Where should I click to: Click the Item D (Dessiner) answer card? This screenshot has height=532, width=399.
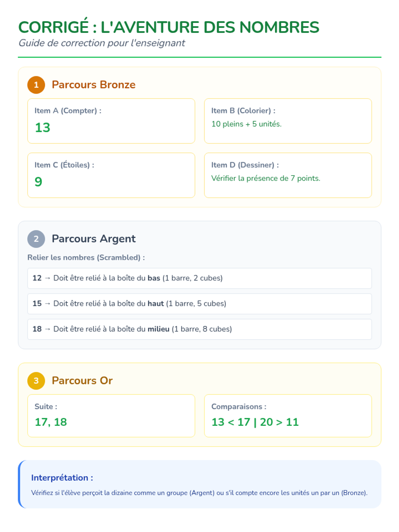pyautogui.click(x=288, y=175)
